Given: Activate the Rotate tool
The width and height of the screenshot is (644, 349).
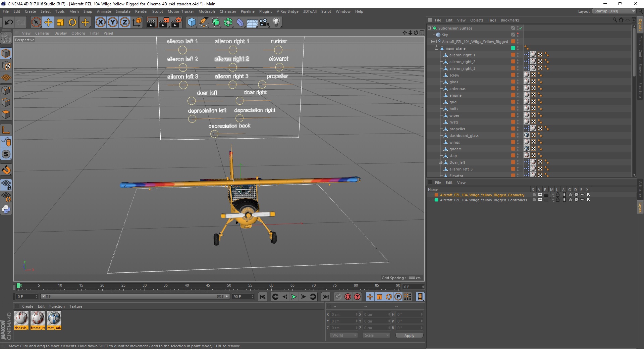Looking at the screenshot, I should [x=72, y=22].
